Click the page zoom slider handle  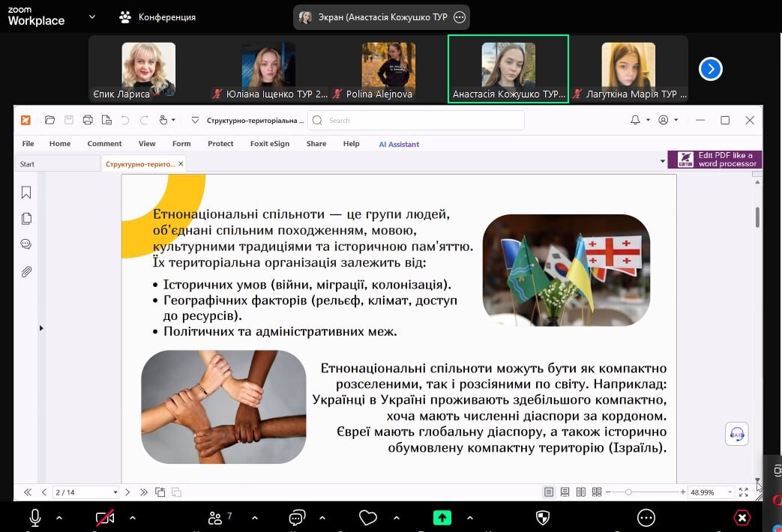(628, 492)
